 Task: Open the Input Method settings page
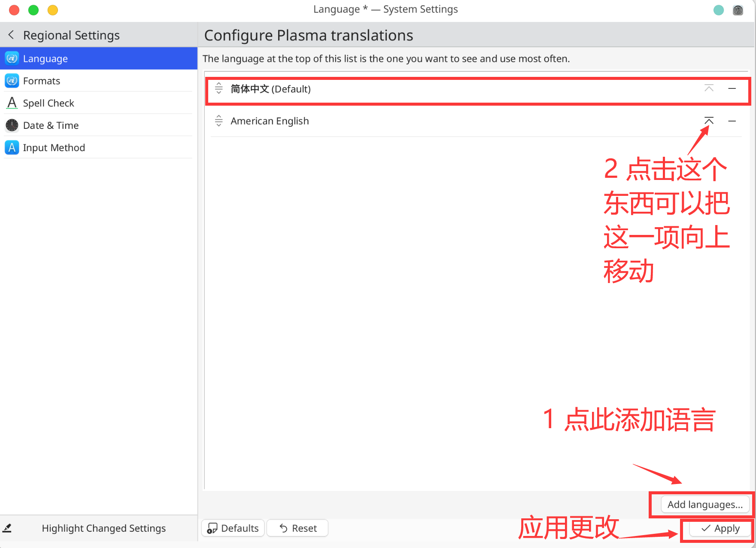pos(99,148)
